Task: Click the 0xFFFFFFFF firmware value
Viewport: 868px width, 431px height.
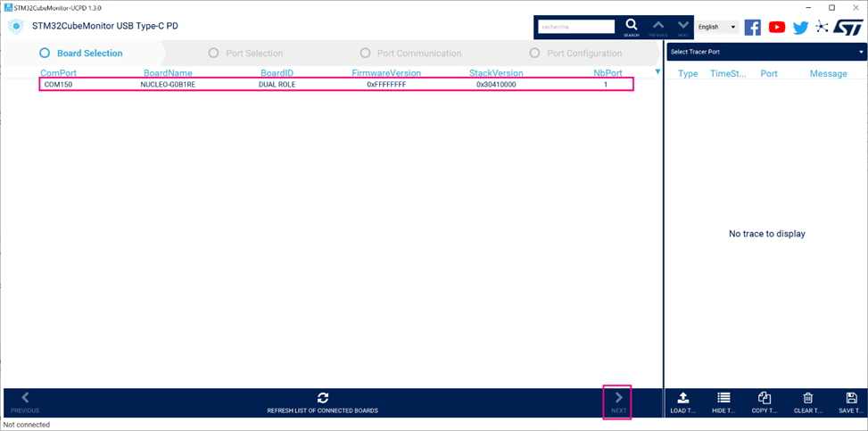Action: click(x=386, y=85)
